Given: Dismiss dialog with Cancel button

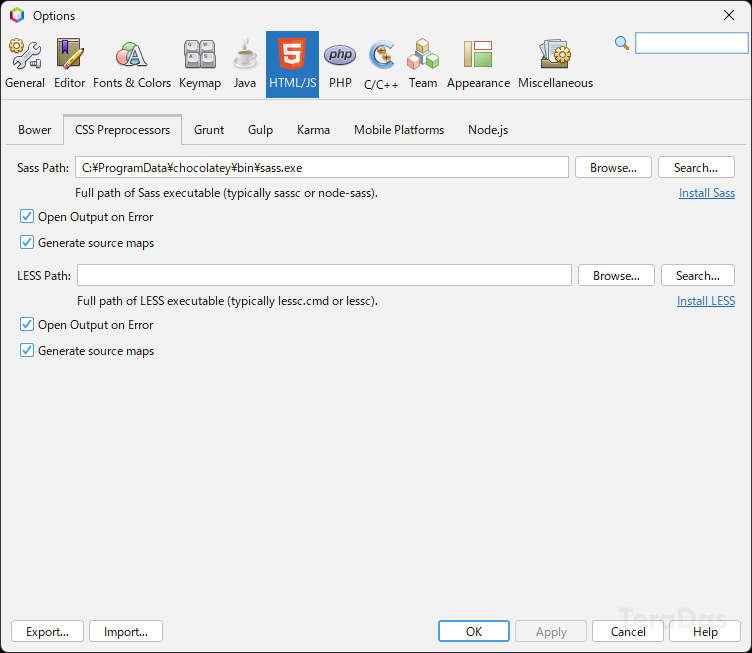Looking at the screenshot, I should coord(628,631).
